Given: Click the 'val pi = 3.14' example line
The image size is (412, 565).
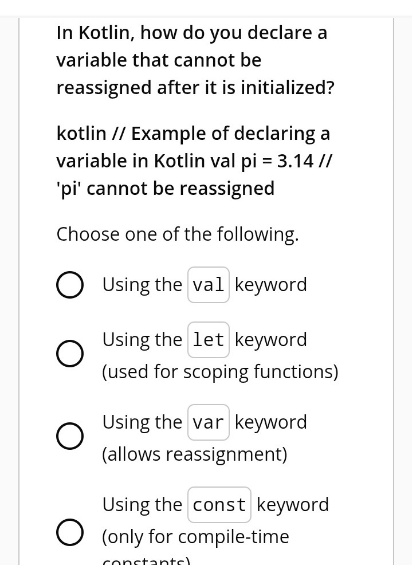Looking at the screenshot, I should [x=261, y=161].
